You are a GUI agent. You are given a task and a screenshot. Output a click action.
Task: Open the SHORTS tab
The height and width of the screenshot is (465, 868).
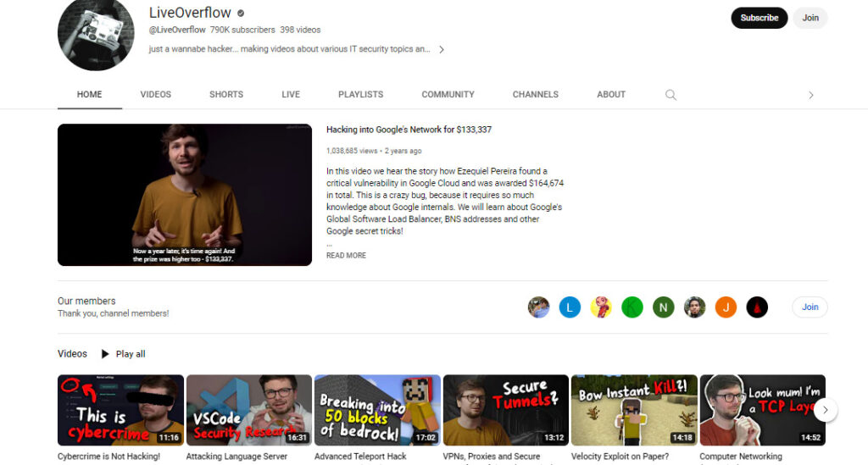(x=226, y=95)
